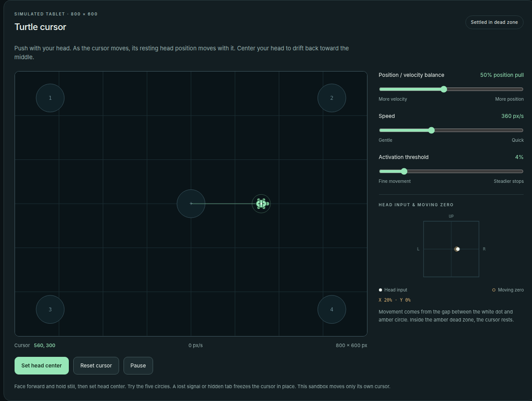
Task: Click the Steadier stops label
Action: [x=509, y=182]
